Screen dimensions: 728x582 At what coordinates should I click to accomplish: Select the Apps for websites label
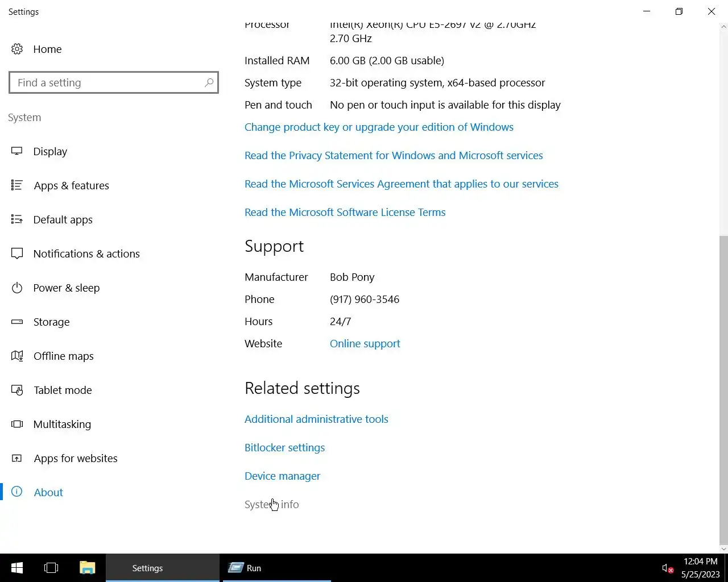(x=76, y=458)
